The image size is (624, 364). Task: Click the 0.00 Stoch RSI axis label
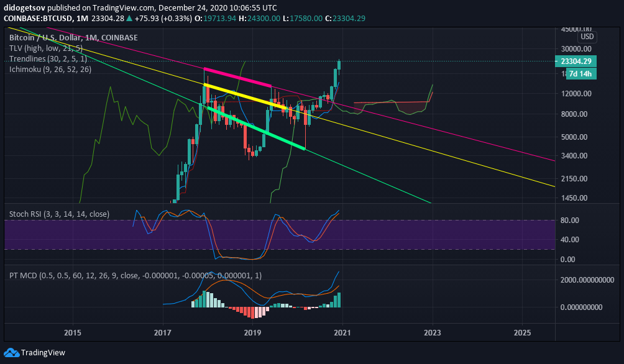568,260
